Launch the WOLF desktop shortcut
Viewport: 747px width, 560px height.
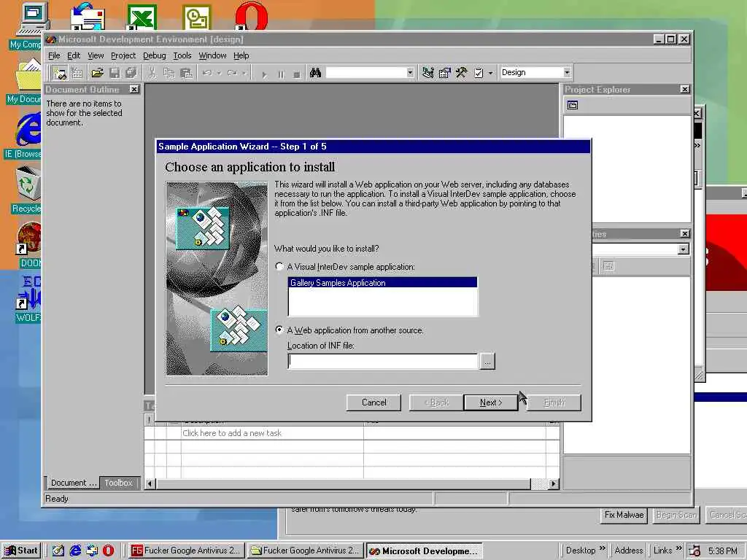tap(28, 298)
